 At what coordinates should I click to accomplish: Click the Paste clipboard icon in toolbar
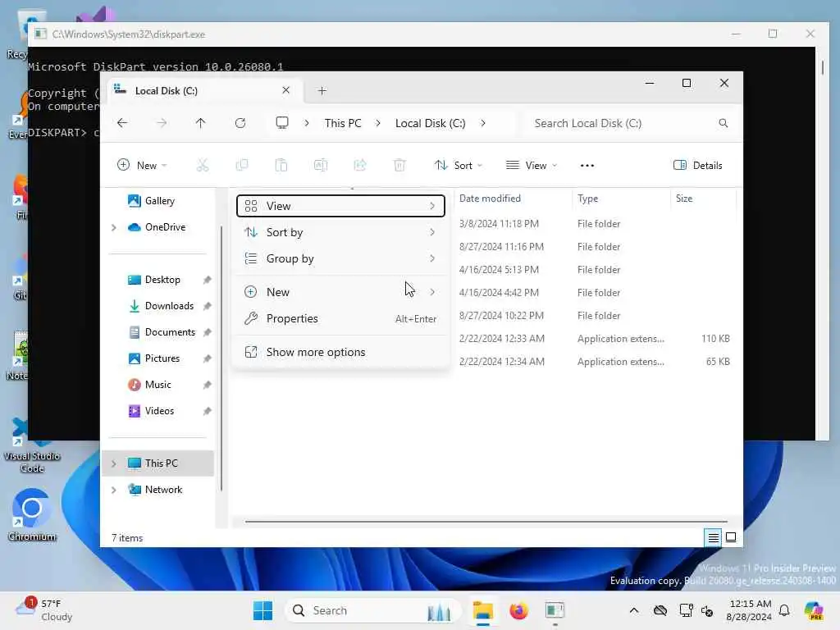click(x=281, y=166)
